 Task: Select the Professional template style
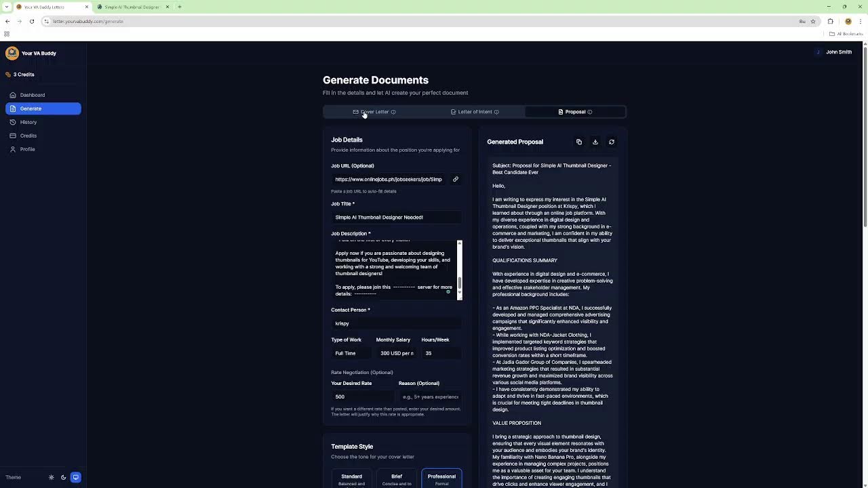click(441, 479)
